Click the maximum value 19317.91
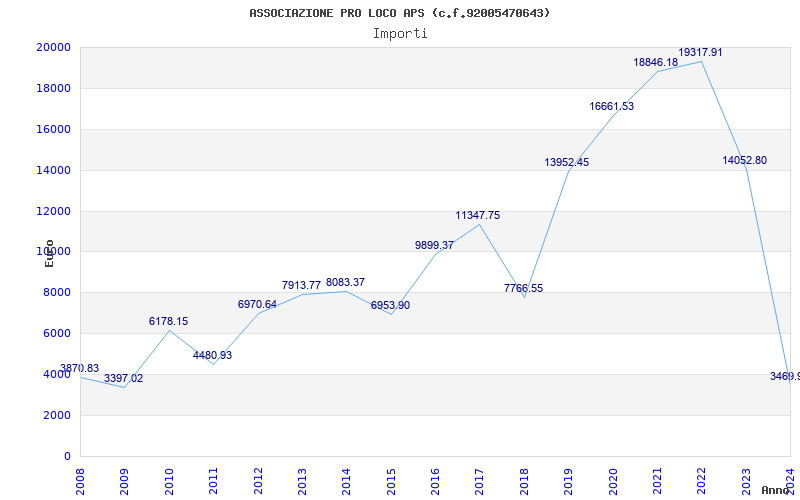800x500 pixels. click(700, 53)
